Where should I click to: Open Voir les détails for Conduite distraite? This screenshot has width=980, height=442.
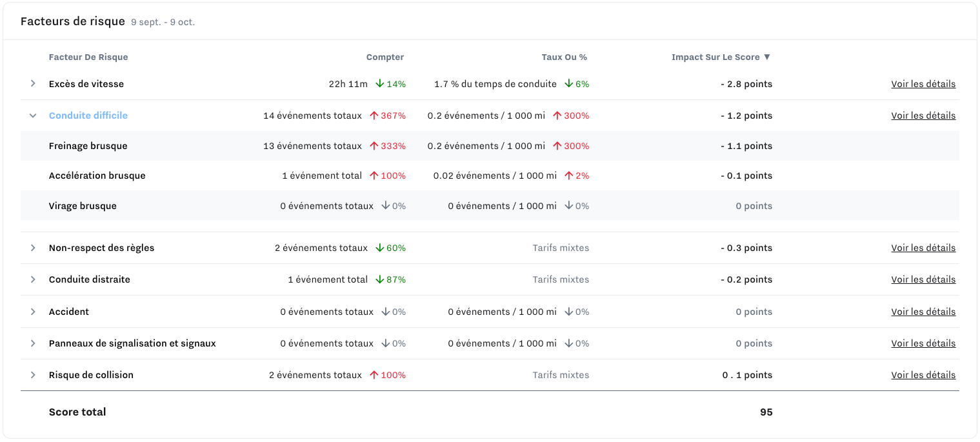923,279
